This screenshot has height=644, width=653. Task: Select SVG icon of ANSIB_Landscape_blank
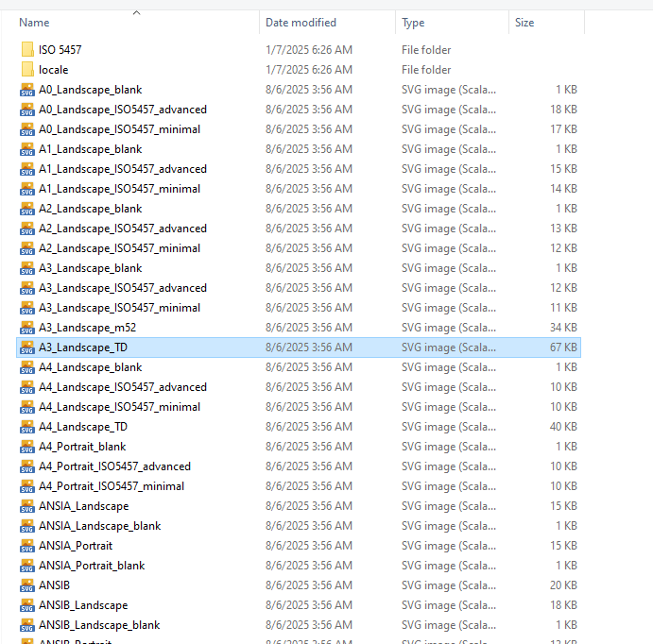point(27,625)
